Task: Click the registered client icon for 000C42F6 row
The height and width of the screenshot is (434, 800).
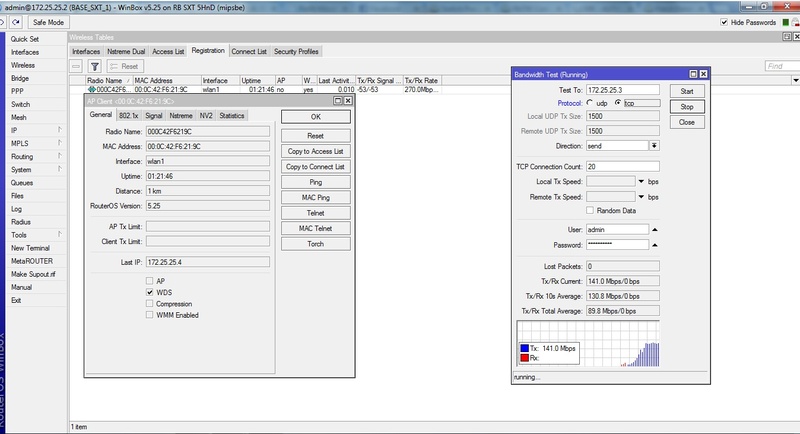Action: coord(92,89)
